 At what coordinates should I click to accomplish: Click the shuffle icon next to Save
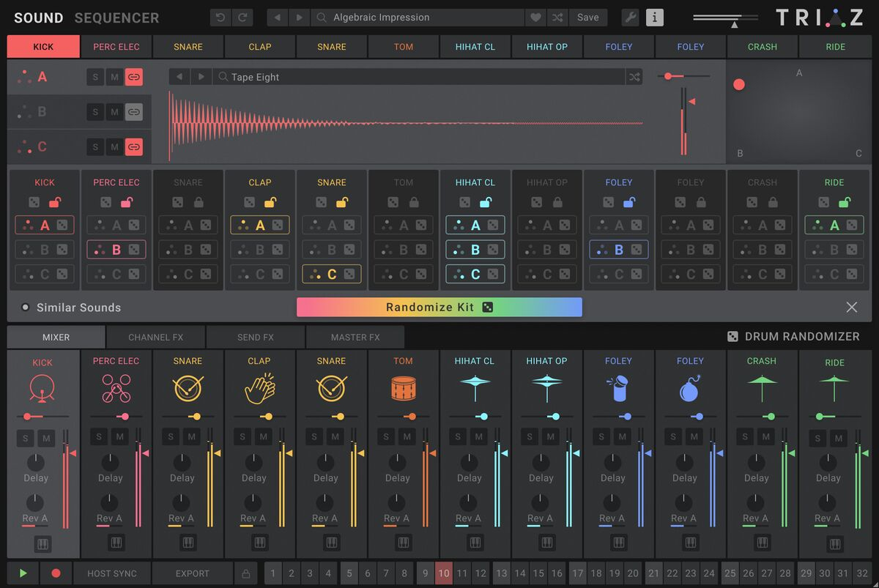pos(557,18)
